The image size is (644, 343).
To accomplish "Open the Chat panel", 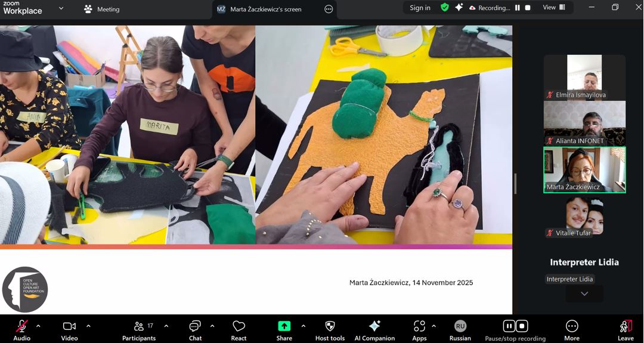I will [x=195, y=326].
